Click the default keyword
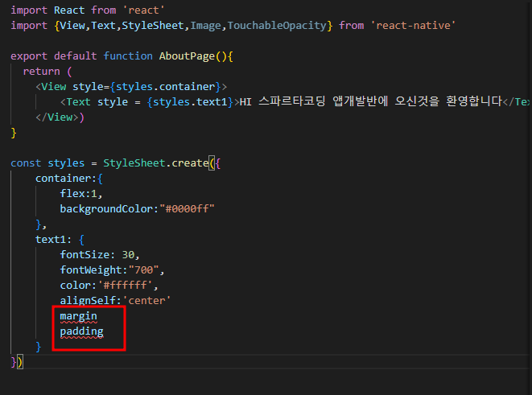The height and width of the screenshot is (395, 532). point(76,56)
